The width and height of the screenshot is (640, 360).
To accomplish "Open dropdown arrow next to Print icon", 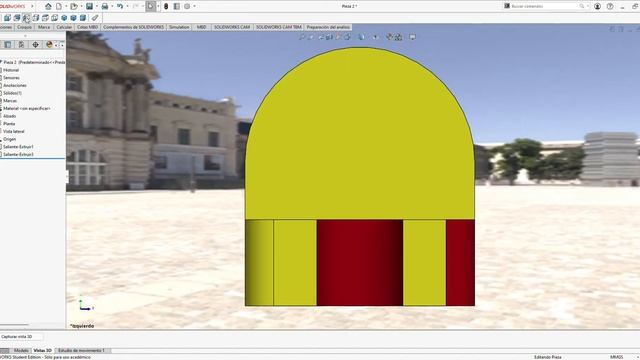I will pyautogui.click(x=112, y=6).
